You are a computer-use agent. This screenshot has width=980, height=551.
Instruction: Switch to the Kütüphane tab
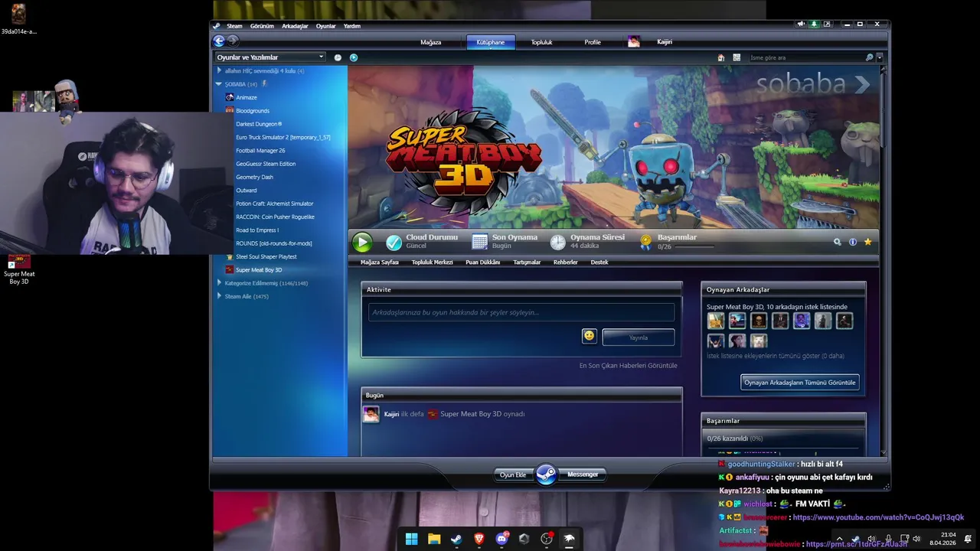click(491, 42)
